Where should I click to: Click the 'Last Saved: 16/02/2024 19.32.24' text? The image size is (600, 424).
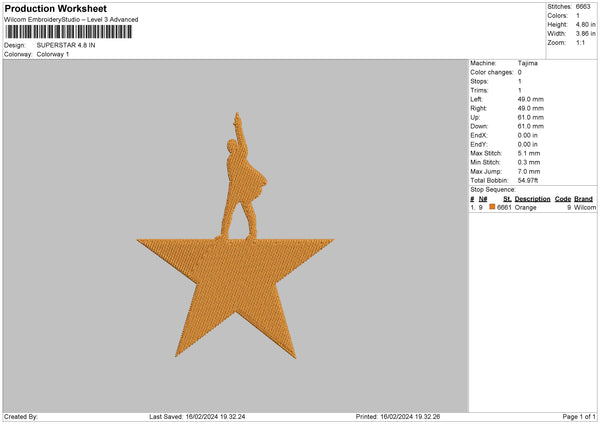(197, 417)
